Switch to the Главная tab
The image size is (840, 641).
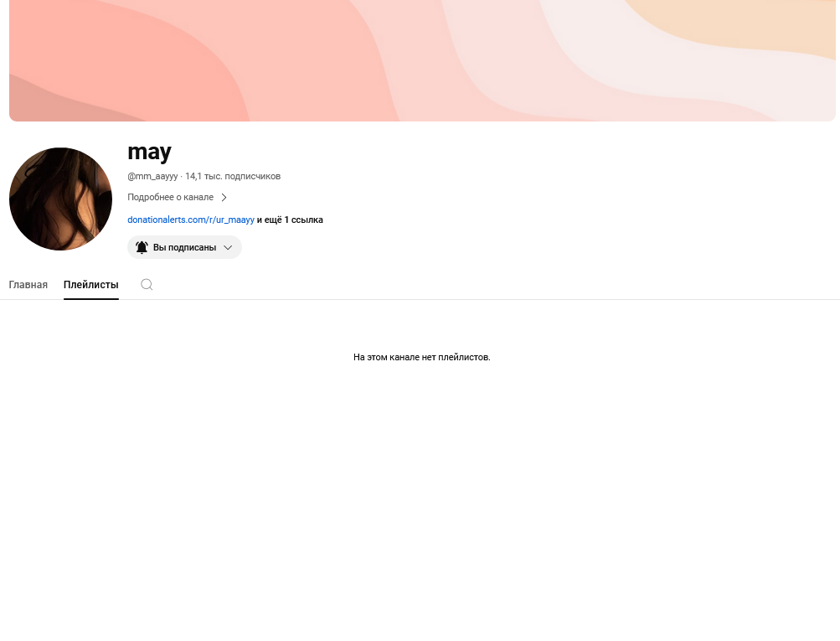(28, 285)
